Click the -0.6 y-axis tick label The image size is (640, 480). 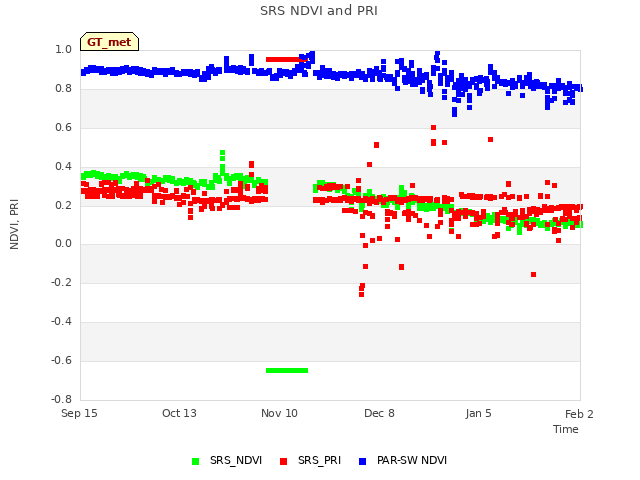[x=61, y=360]
